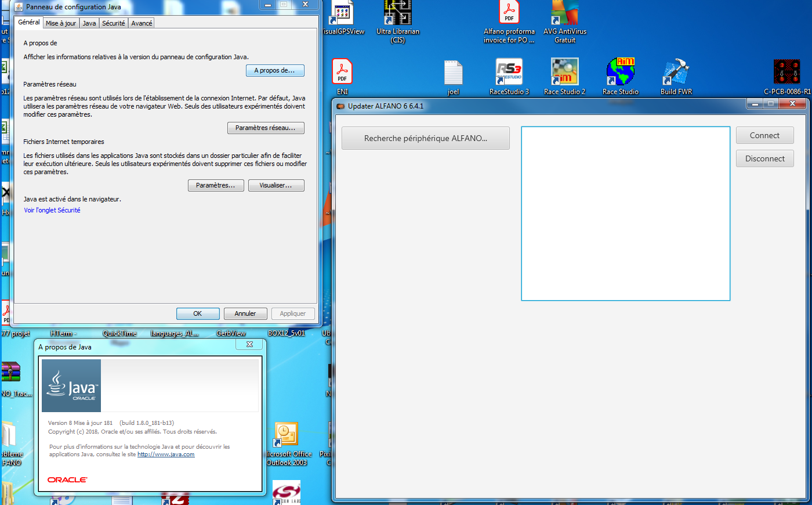The image size is (812, 505).
Task: Select the joel text file icon
Action: [x=453, y=73]
